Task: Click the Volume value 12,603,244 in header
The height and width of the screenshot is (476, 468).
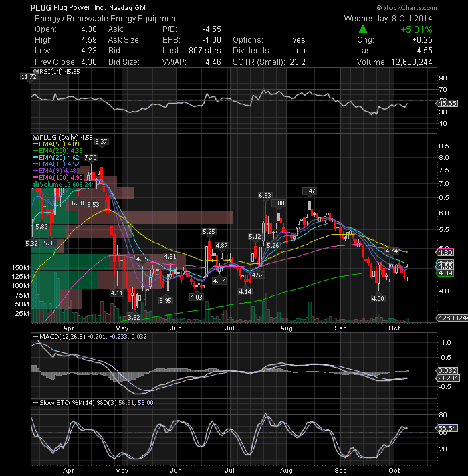Action: click(412, 62)
